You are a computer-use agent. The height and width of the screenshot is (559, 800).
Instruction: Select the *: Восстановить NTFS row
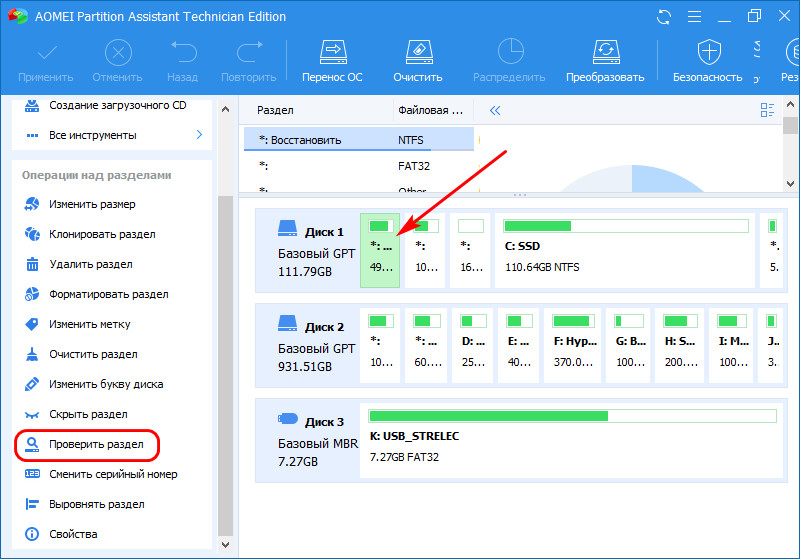(x=359, y=140)
